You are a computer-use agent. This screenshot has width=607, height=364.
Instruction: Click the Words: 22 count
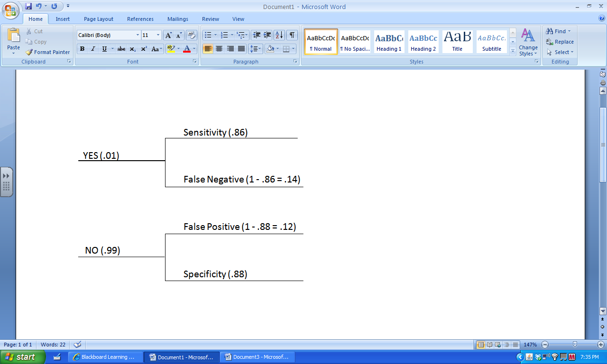point(53,345)
